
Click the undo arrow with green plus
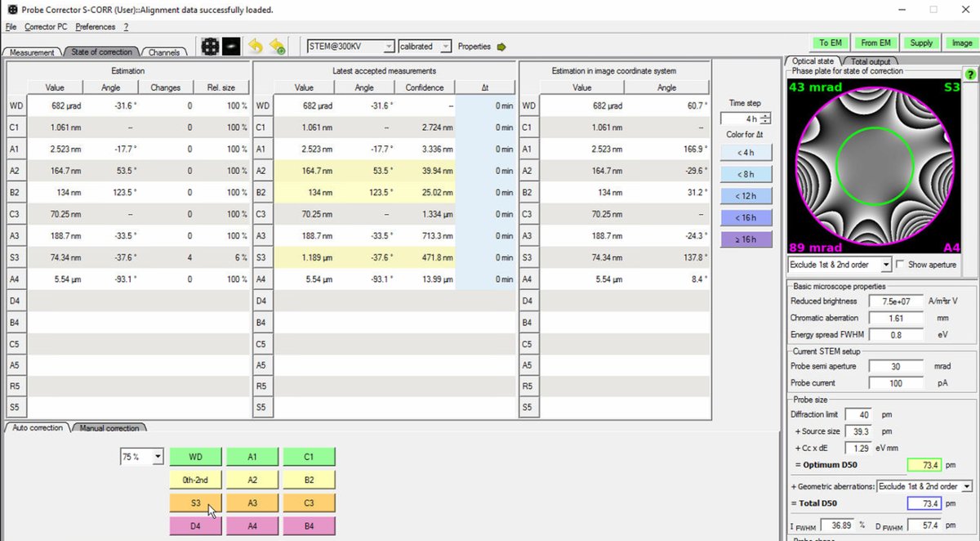click(278, 47)
